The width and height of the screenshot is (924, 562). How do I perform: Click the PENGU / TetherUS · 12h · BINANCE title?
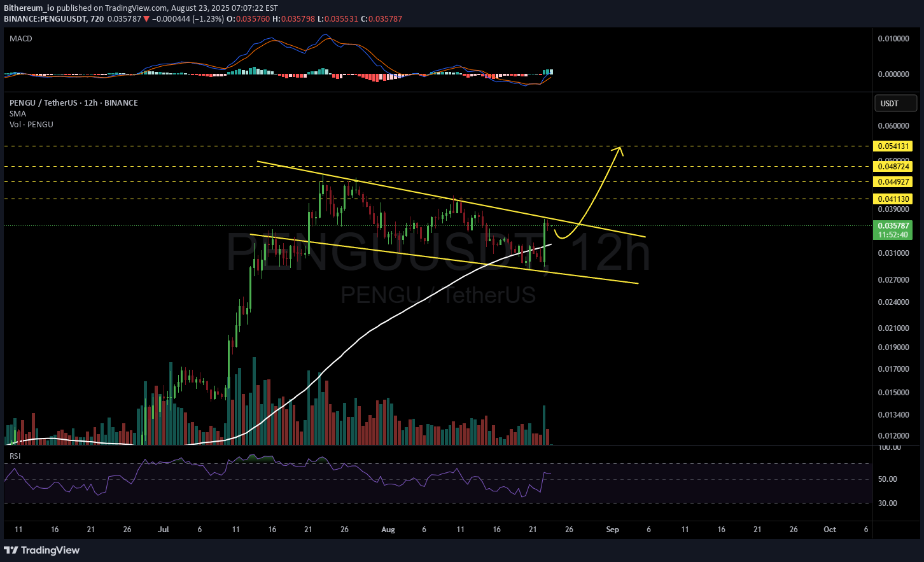click(74, 103)
